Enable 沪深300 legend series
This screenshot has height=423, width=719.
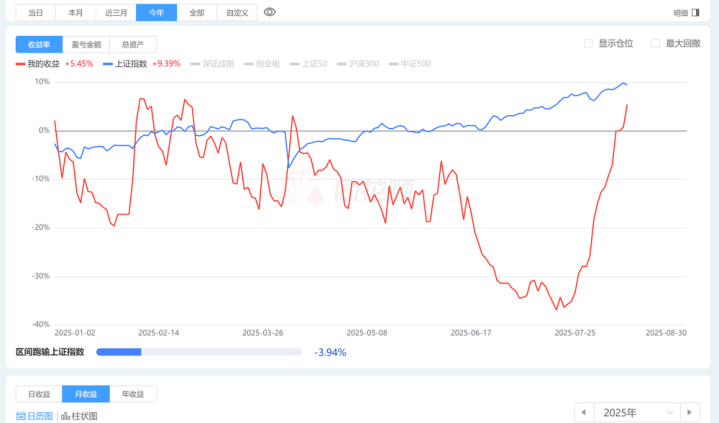358,63
